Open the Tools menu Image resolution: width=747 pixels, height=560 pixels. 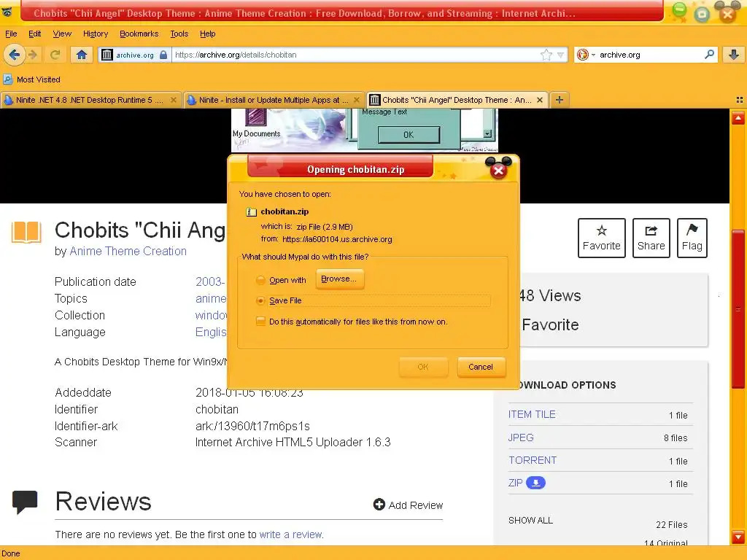tap(179, 34)
